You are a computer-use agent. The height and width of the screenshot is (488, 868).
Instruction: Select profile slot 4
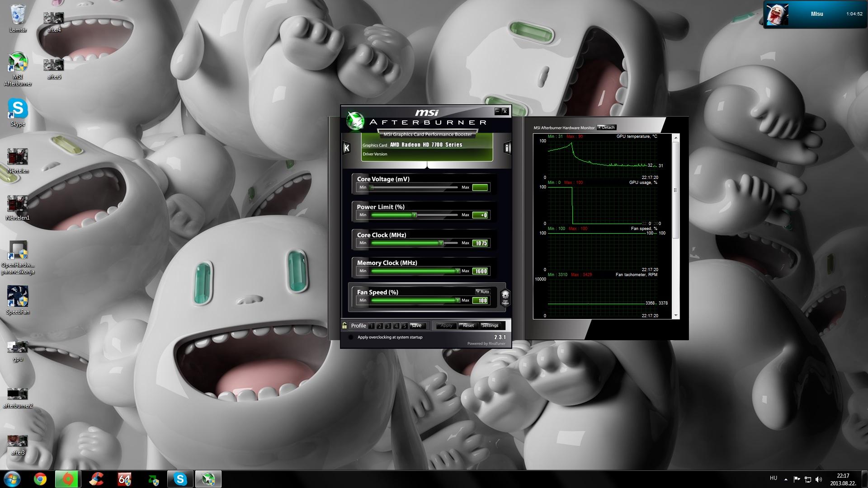[396, 326]
